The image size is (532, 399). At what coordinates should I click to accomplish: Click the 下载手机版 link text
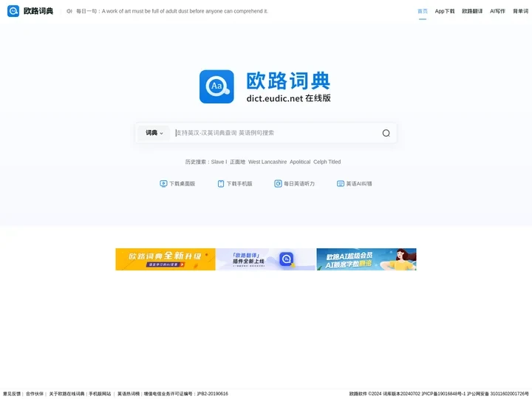(239, 183)
